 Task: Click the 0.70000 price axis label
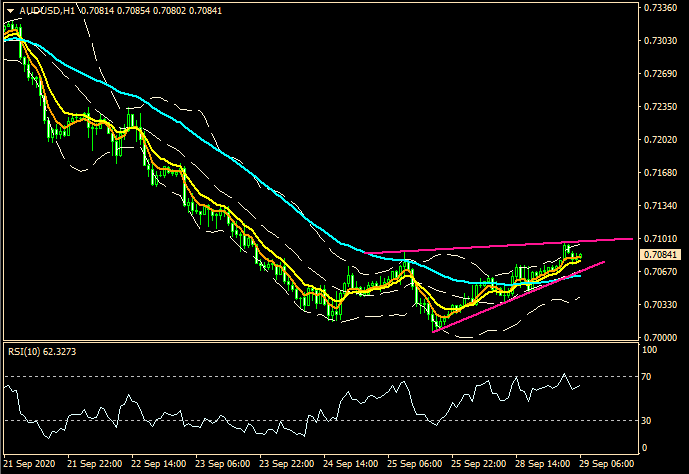[x=659, y=338]
